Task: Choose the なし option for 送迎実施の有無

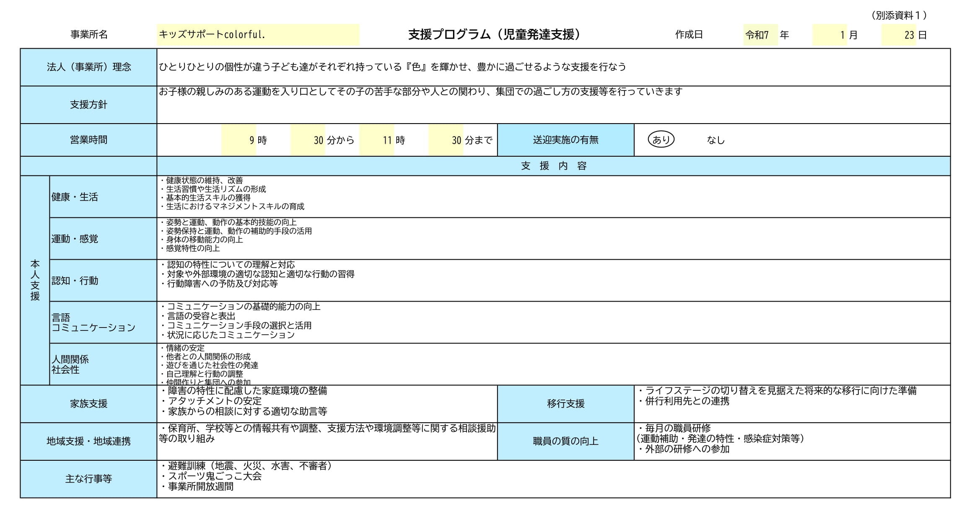Action: [716, 141]
